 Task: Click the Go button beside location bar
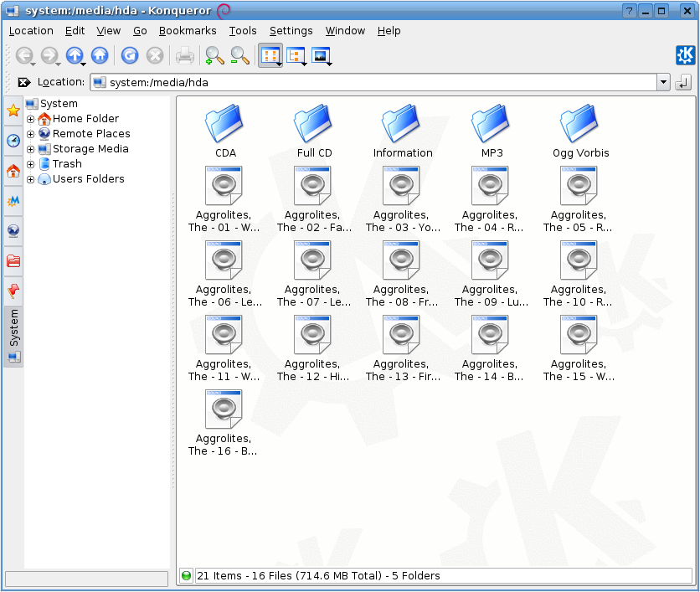tap(683, 82)
